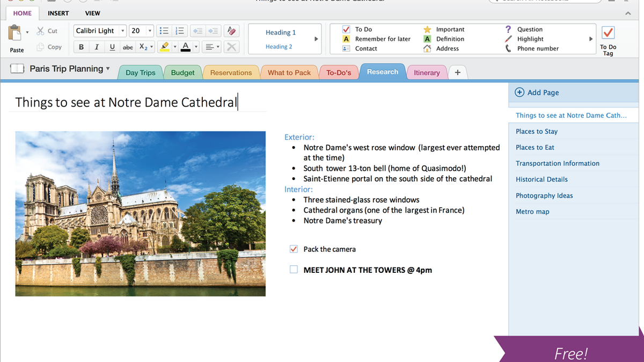
Task: Select the strikethrough icon
Action: tap(128, 47)
